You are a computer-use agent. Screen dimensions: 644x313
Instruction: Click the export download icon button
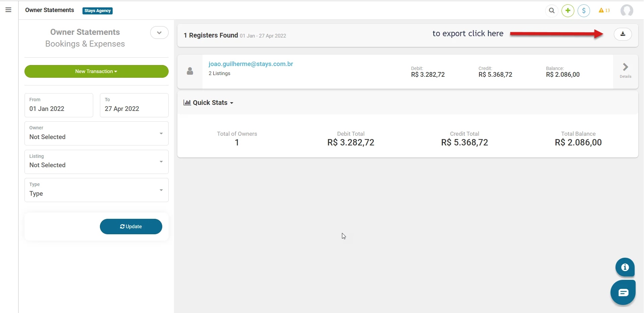(623, 34)
